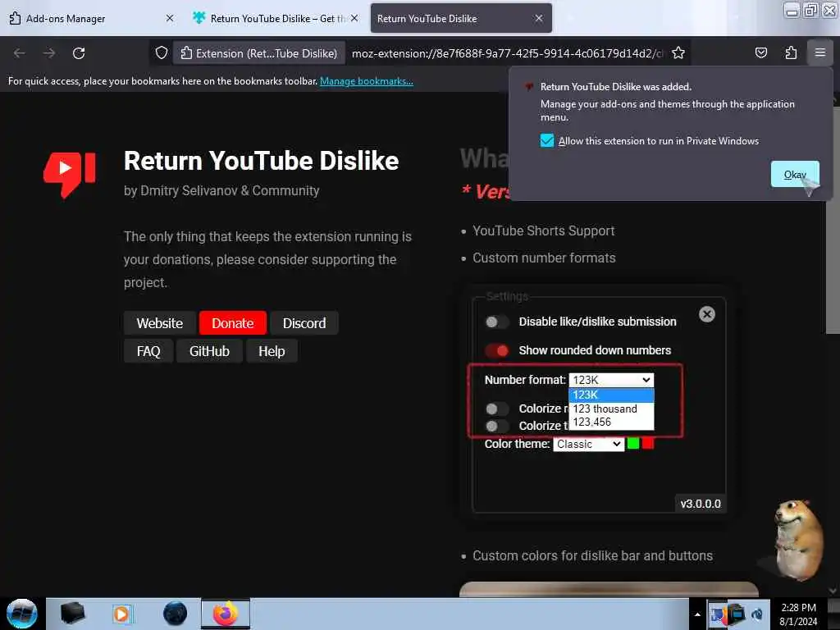Click the Extension identity label in address bar
The image size is (840, 630).
point(258,53)
